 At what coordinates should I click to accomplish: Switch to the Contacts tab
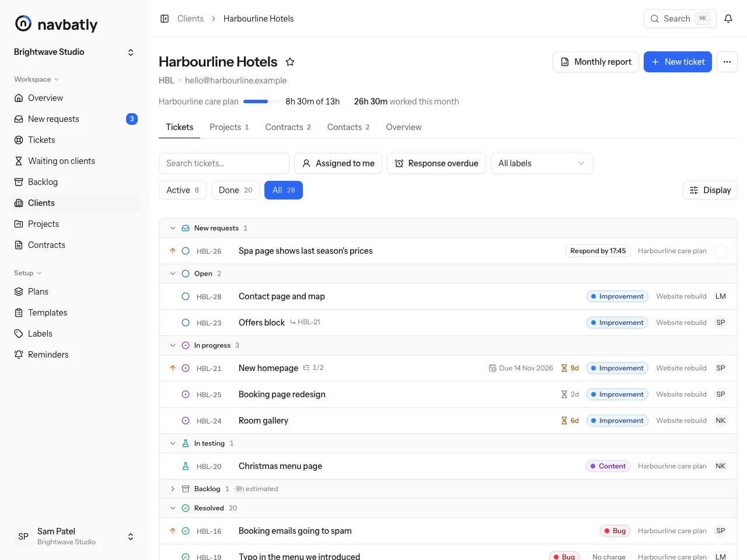tap(348, 127)
